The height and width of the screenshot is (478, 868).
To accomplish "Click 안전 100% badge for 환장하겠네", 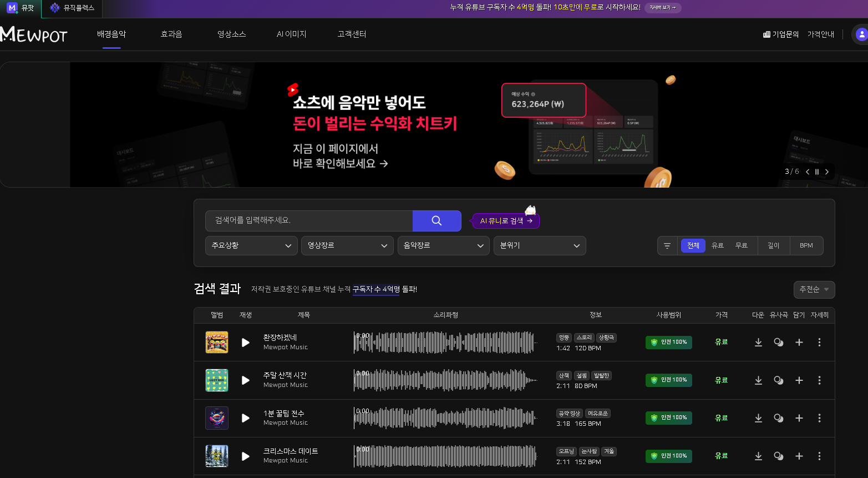I will pyautogui.click(x=669, y=343).
